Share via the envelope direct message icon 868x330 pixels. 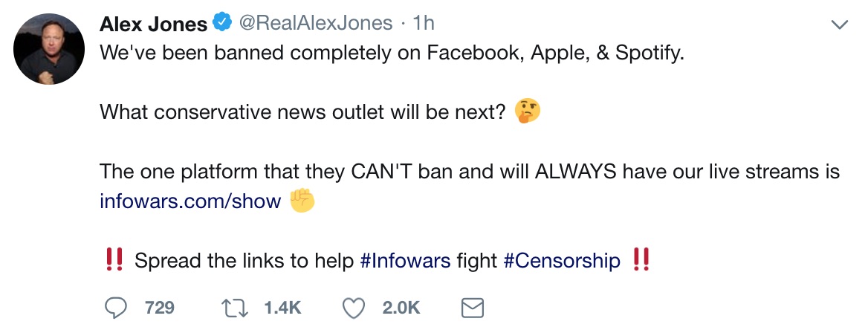472,308
